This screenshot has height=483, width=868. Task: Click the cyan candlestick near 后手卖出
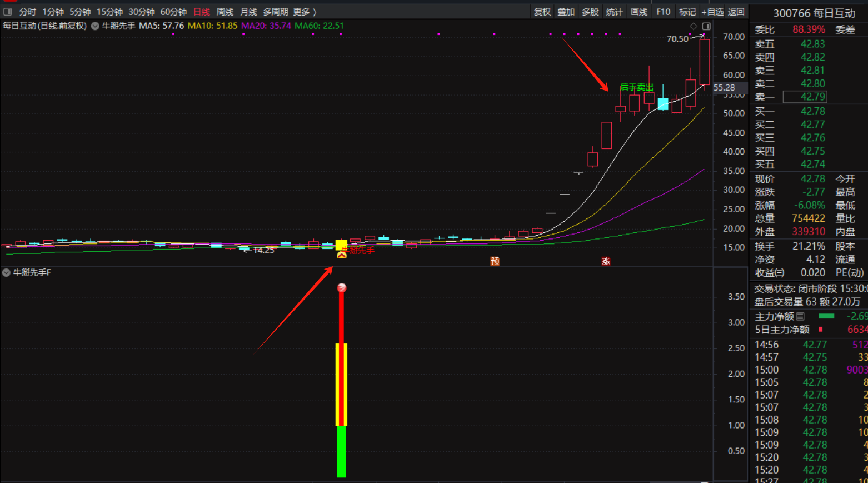(x=663, y=104)
